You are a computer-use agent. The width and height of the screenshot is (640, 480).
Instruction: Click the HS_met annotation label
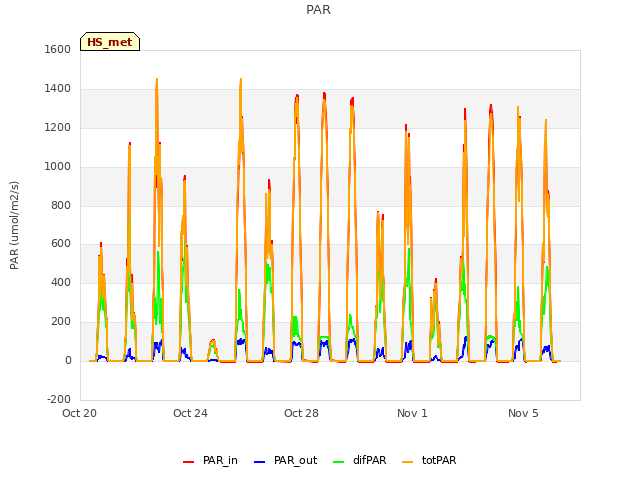pos(110,42)
